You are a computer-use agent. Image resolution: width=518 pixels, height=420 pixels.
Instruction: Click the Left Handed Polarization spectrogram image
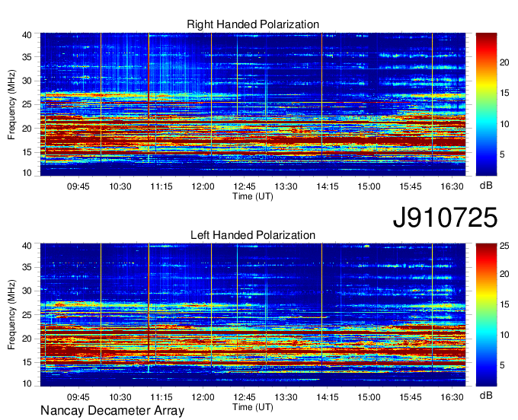(253, 315)
